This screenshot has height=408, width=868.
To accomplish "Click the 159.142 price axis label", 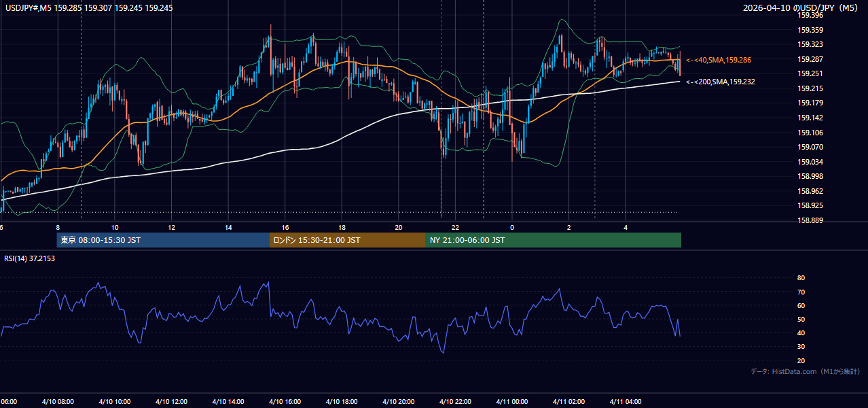I will point(810,118).
